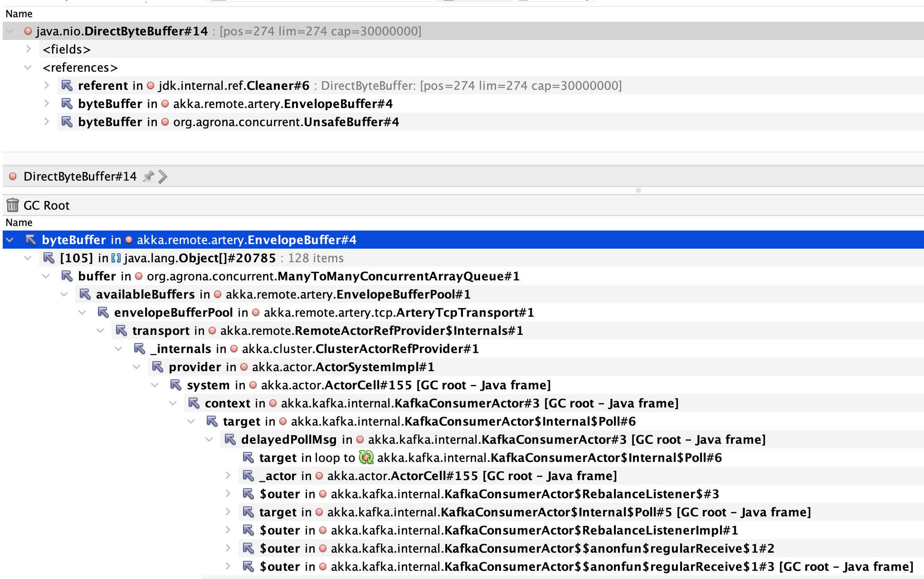The height and width of the screenshot is (579, 924).
Task: Click the pin icon next to DirectByteBuffer#14
Action: point(148,177)
